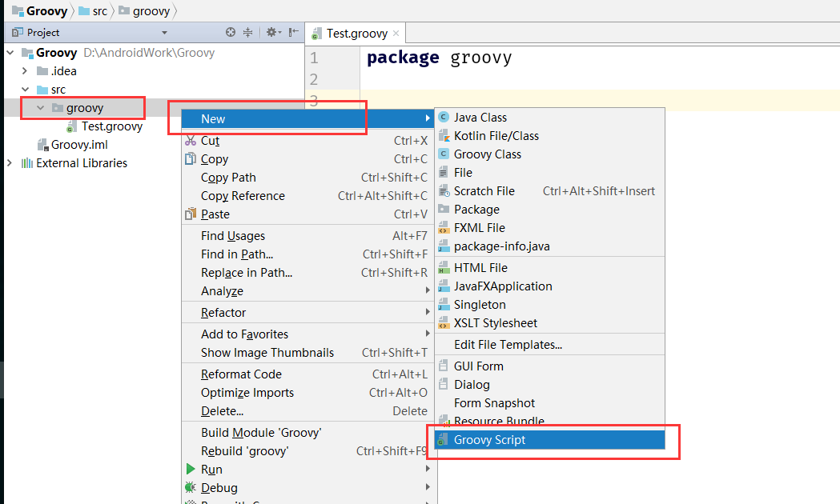The width and height of the screenshot is (840, 504).
Task: Create a new Package
Action: 549,209
